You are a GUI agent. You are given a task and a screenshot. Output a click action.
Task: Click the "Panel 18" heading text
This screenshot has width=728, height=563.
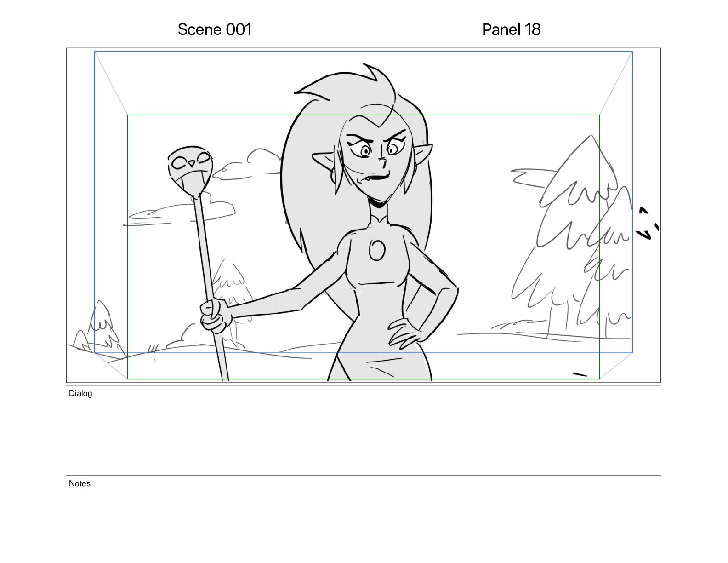pyautogui.click(x=512, y=29)
